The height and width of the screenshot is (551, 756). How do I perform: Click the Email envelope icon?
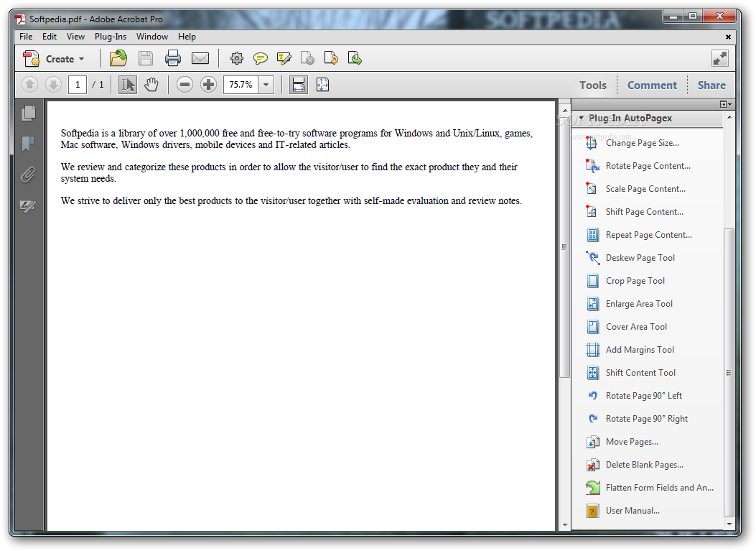[200, 58]
